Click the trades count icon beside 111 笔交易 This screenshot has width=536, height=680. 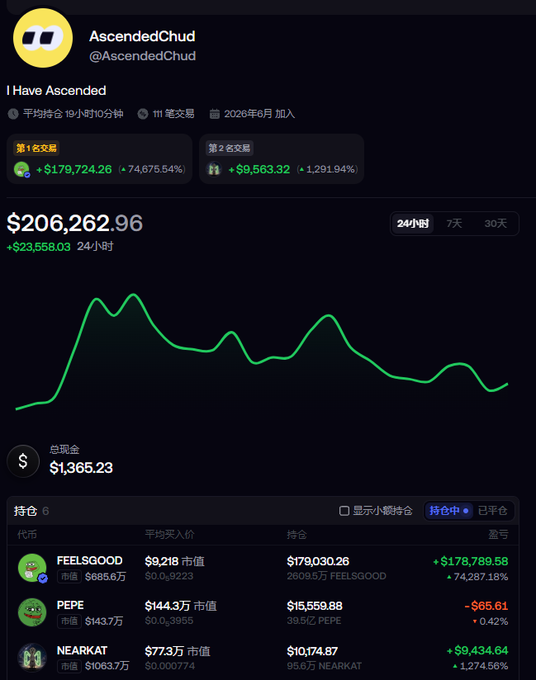point(143,114)
